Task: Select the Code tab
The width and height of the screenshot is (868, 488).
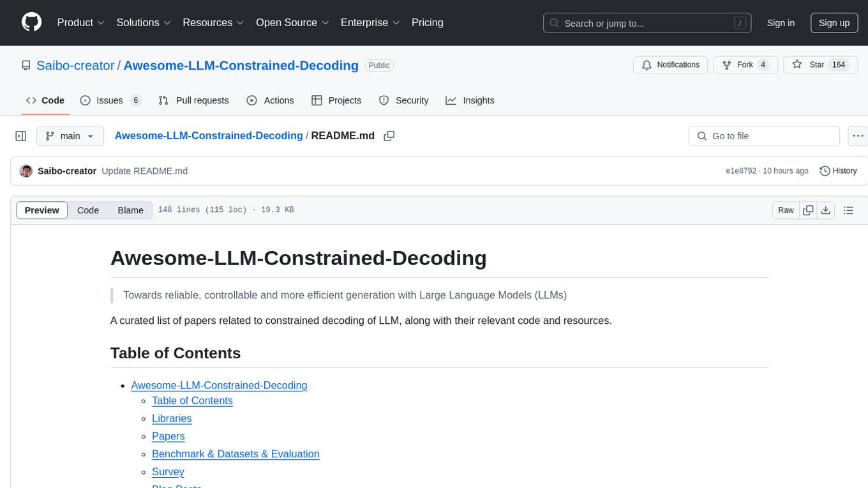Action: pos(45,100)
